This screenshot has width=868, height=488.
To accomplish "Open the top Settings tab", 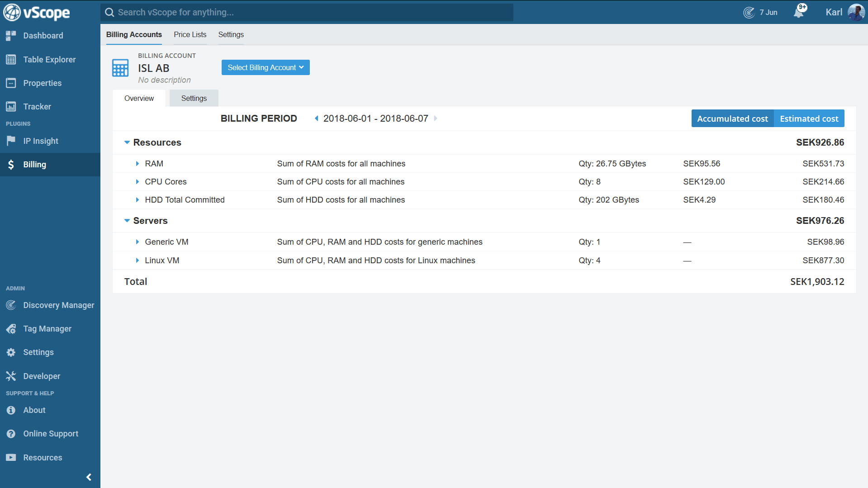I will point(231,34).
